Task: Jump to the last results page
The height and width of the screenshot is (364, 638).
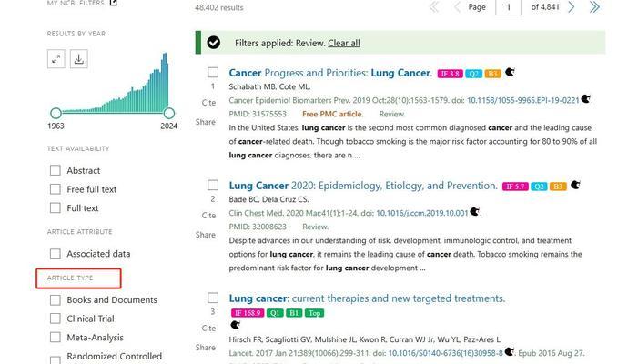Action: pyautogui.click(x=594, y=7)
